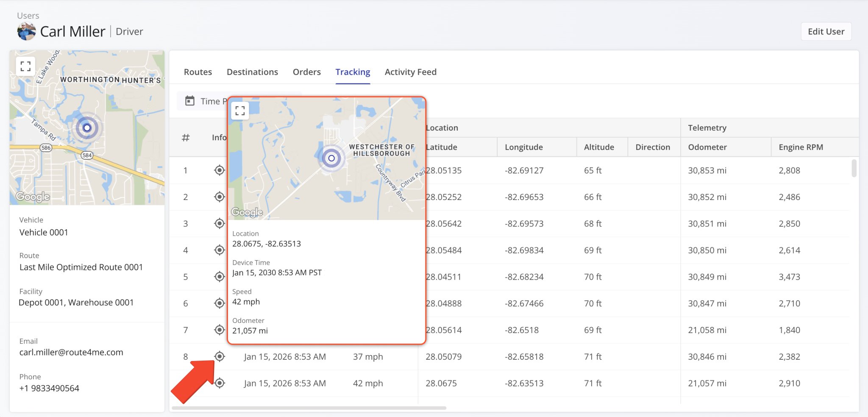
Task: Click the target icon beside row 6
Action: click(219, 303)
